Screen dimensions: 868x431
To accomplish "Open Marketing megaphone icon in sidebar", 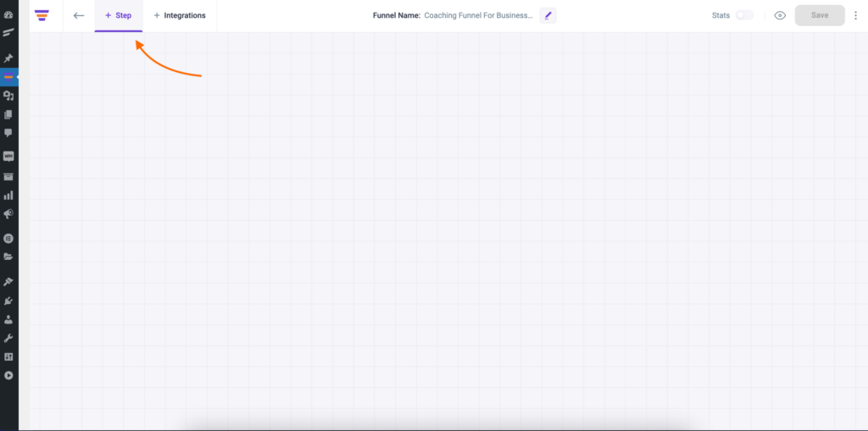I will click(x=8, y=213).
